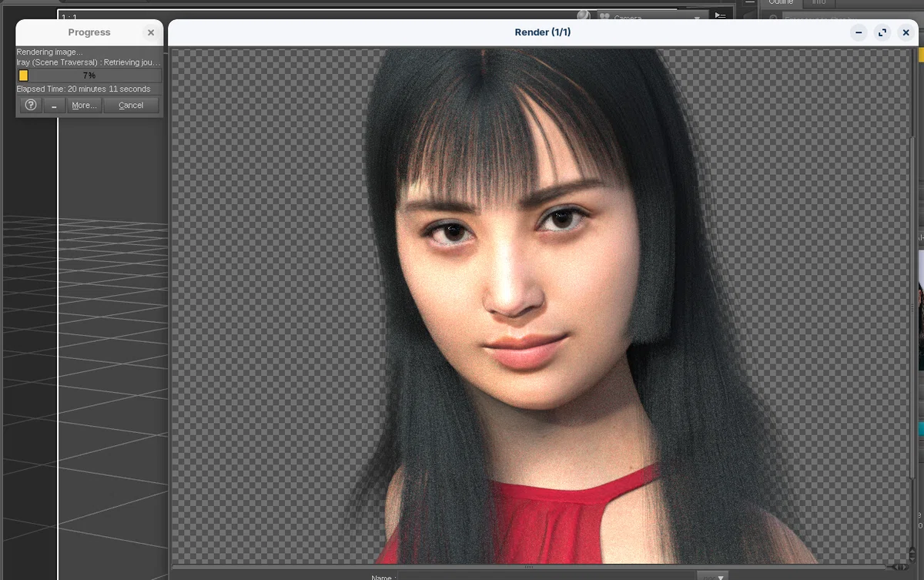The image size is (924, 580).
Task: Open the file format dropdown beside Name field
Action: coord(712,576)
